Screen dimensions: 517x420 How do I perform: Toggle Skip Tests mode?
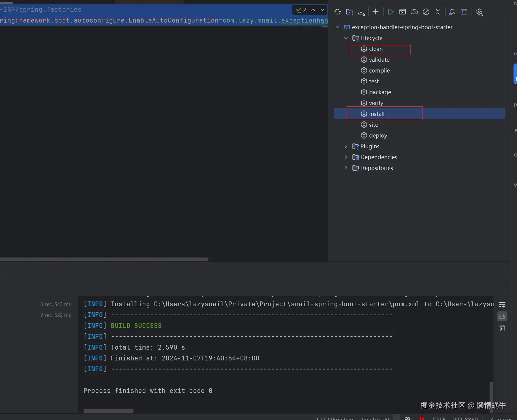[426, 12]
